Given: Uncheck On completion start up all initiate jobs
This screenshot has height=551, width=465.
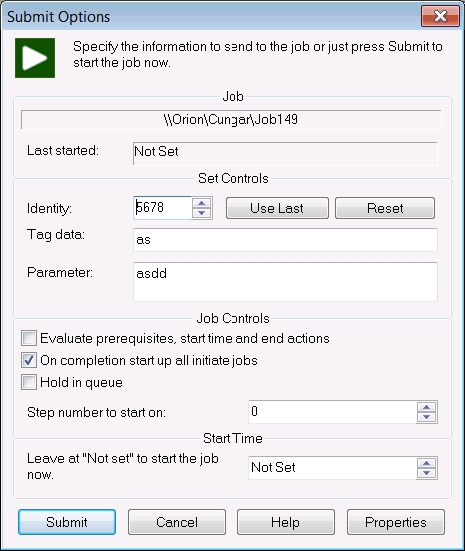Looking at the screenshot, I should pos(28,361).
